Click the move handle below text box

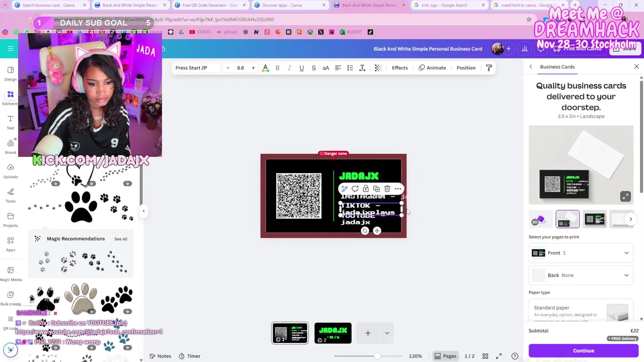pos(377,231)
